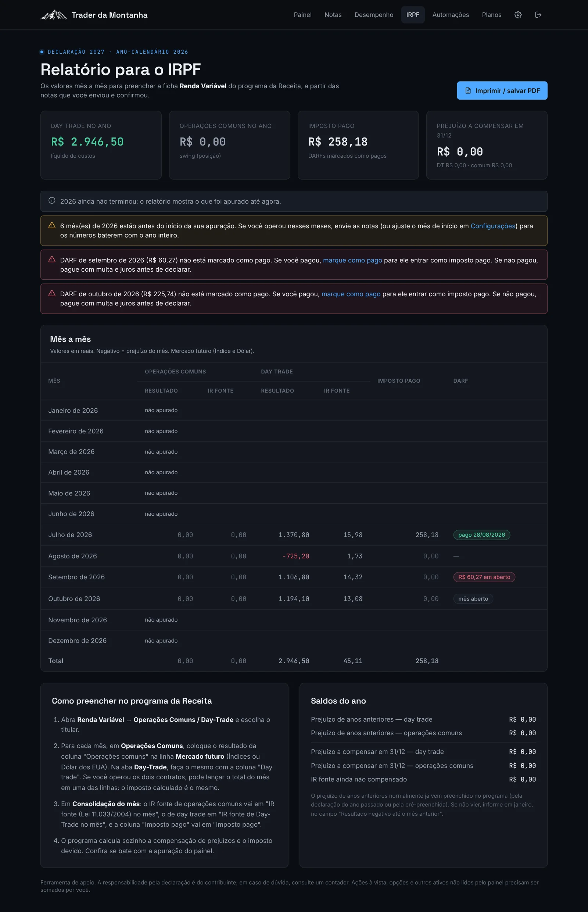Click the Janeiro de 2026 row label
Viewport: 588px width, 912px height.
[x=73, y=411]
